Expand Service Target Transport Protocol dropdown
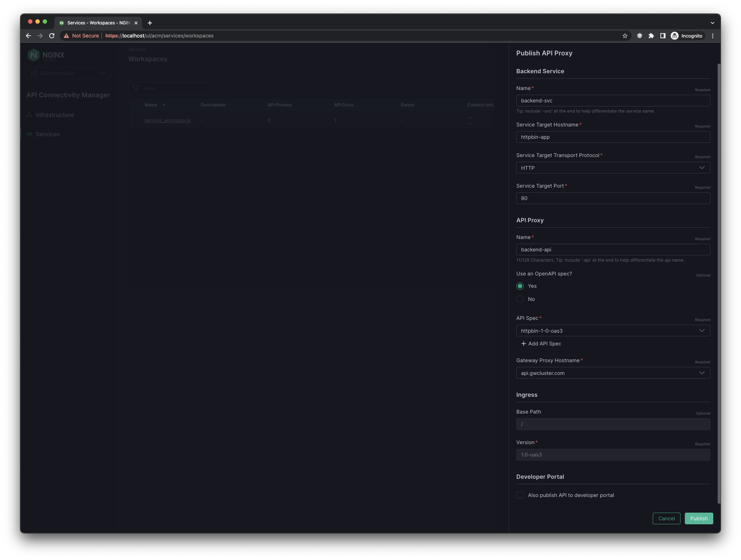 tap(613, 168)
